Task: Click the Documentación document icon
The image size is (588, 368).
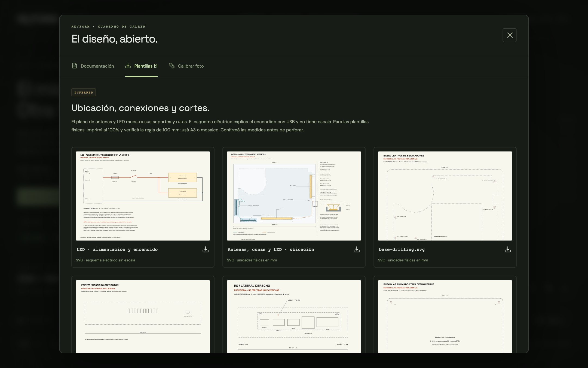Action: point(74,66)
